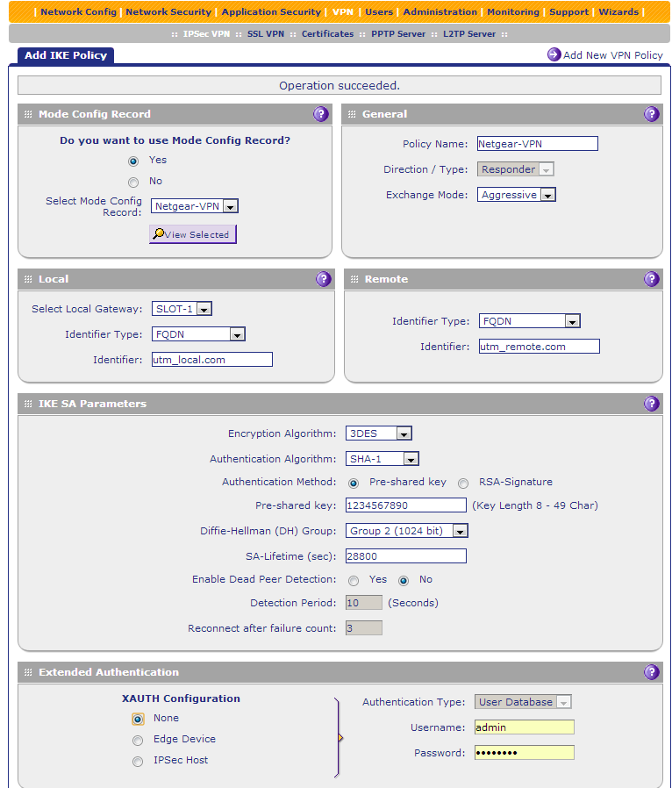Screen dimensions: 672x788
Task: Set Dead Peer Detection to No
Action: click(x=404, y=581)
